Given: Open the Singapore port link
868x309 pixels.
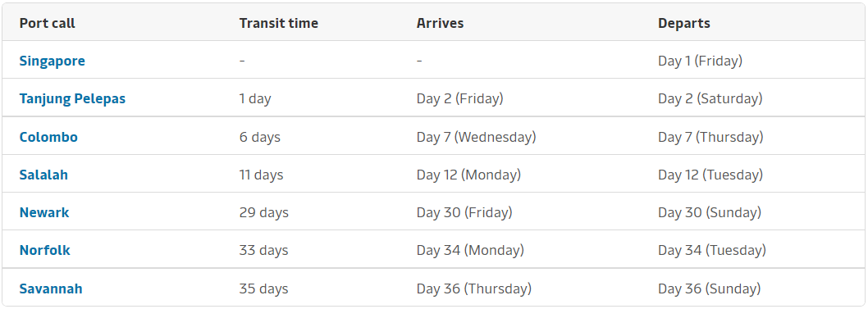Looking at the screenshot, I should tap(52, 61).
